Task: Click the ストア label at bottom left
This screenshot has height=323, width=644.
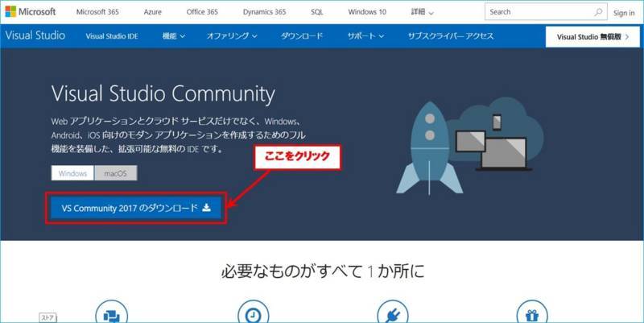Action: point(47,317)
